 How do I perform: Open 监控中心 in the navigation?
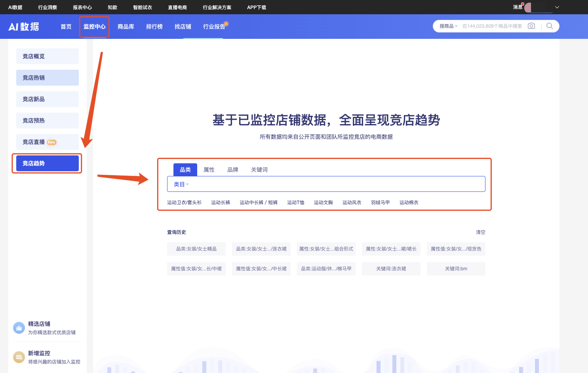click(95, 27)
